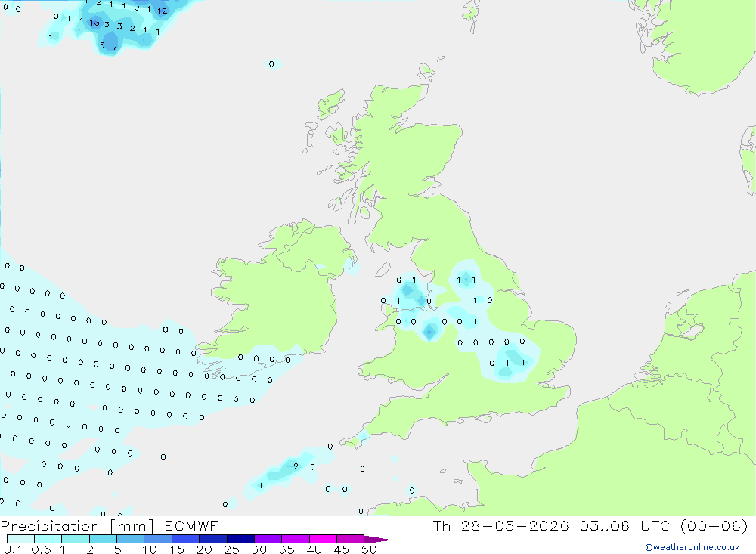Click the '5' value beside the 7
Image resolution: width=756 pixels, height=554 pixels.
pos(102,45)
